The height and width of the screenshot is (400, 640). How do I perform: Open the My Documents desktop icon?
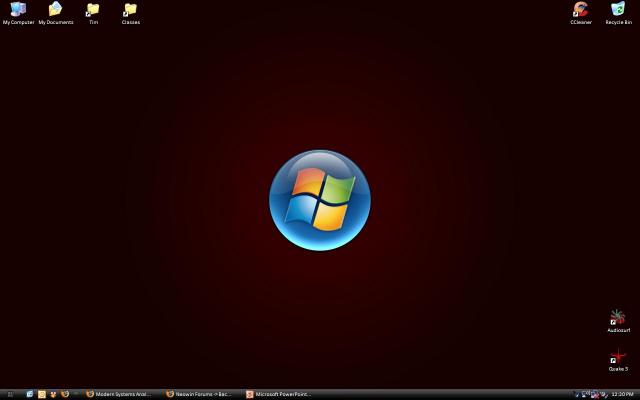(56, 13)
